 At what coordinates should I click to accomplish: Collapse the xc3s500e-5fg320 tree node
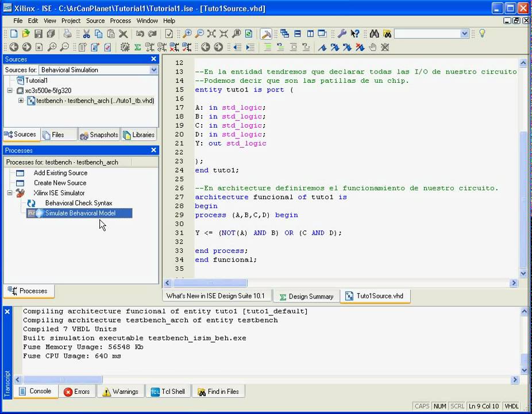(10, 90)
